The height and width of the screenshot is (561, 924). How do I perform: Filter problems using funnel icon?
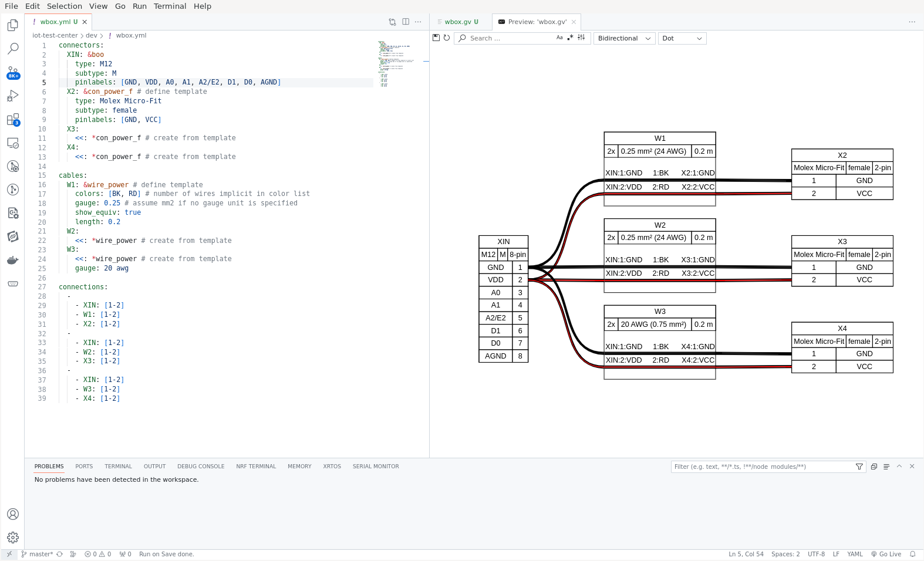(x=859, y=467)
